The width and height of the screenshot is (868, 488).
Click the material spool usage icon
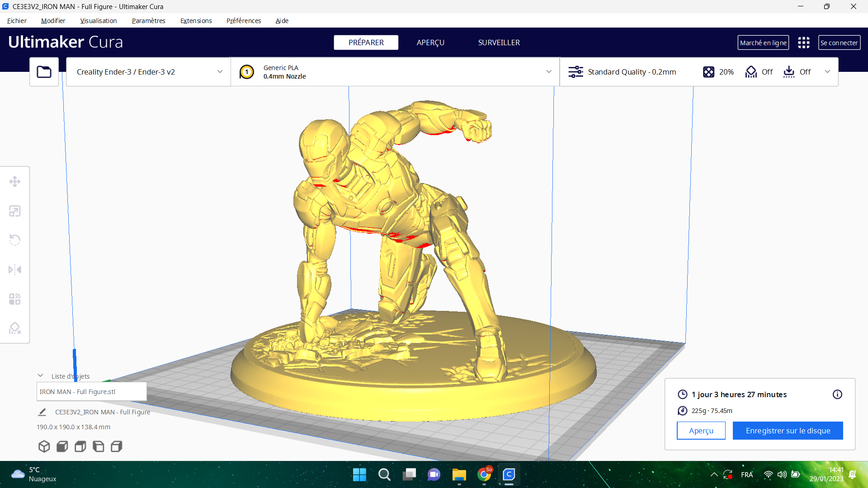click(683, 411)
